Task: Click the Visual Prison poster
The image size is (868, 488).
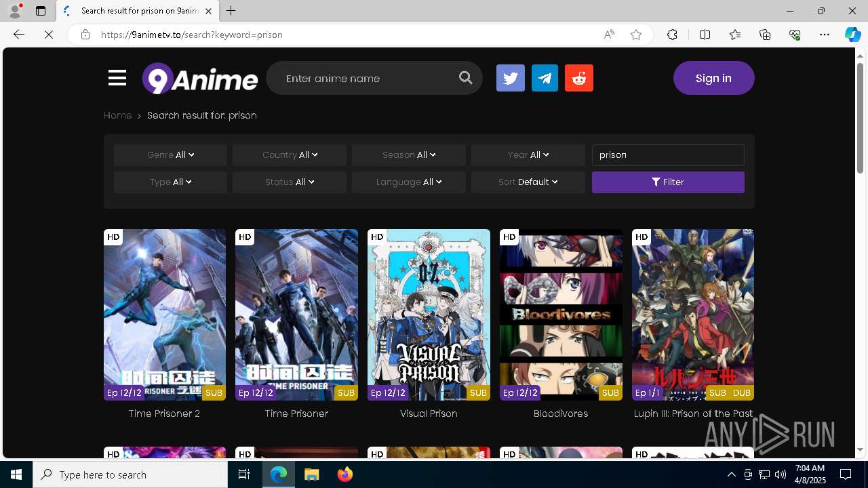Action: (429, 314)
